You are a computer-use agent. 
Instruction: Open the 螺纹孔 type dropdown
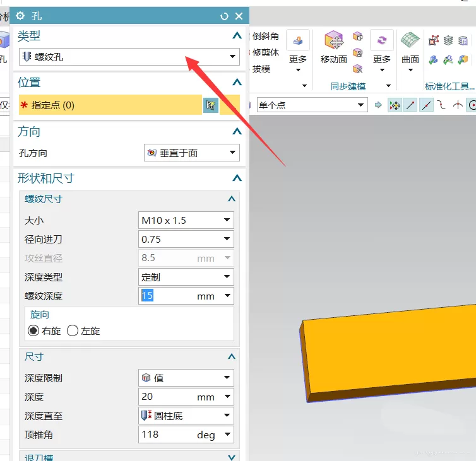click(x=129, y=57)
